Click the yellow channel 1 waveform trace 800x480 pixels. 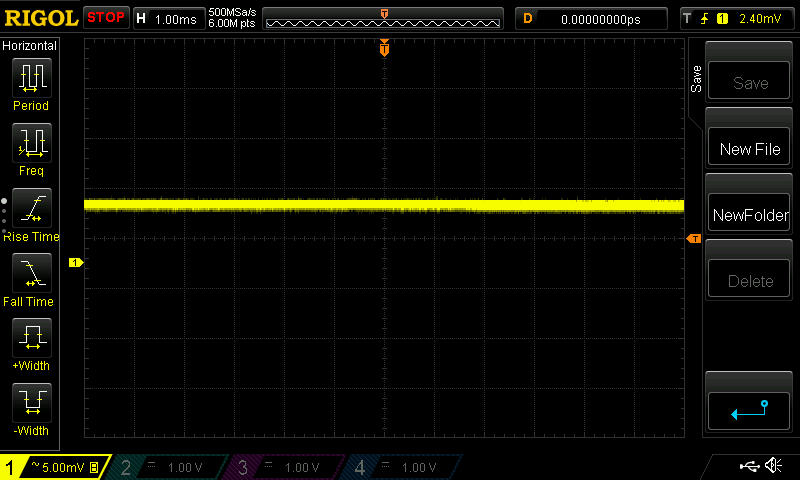click(384, 206)
